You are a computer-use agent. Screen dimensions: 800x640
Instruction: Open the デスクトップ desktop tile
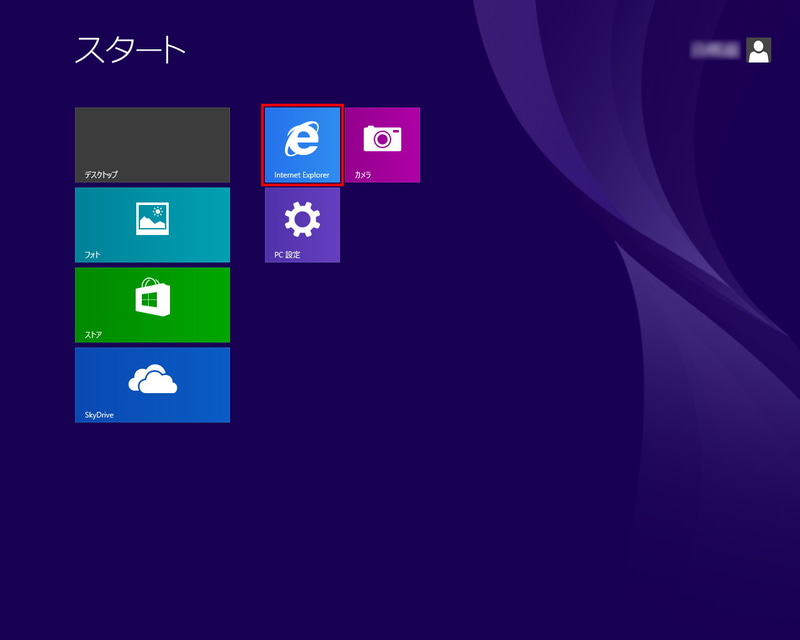click(x=153, y=145)
